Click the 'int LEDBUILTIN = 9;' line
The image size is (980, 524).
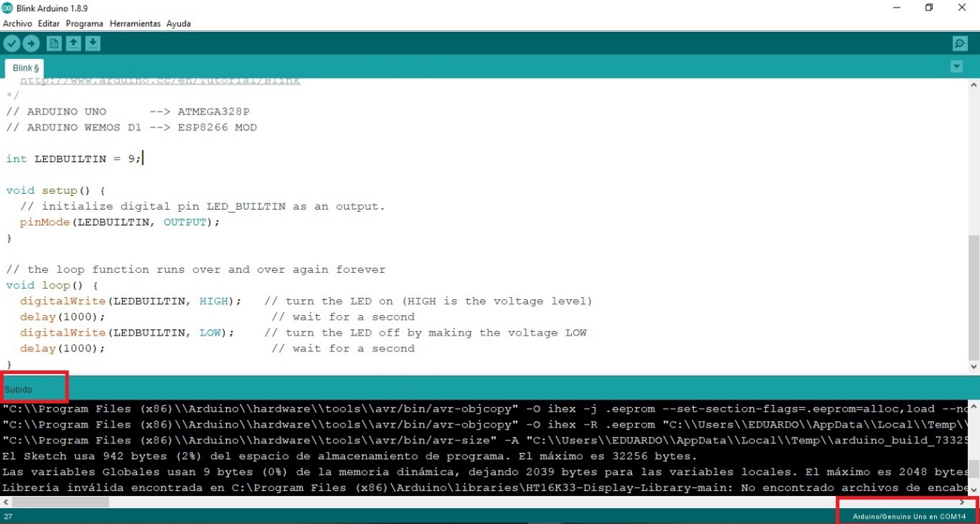click(74, 158)
